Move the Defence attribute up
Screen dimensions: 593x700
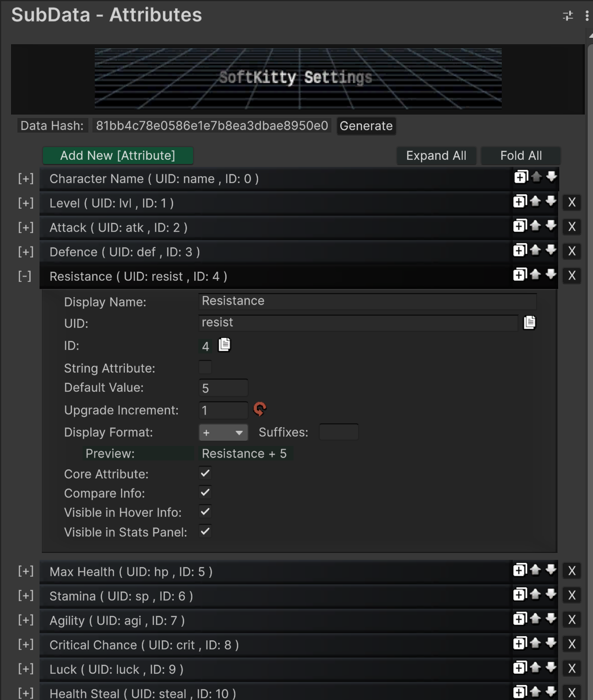pos(535,251)
